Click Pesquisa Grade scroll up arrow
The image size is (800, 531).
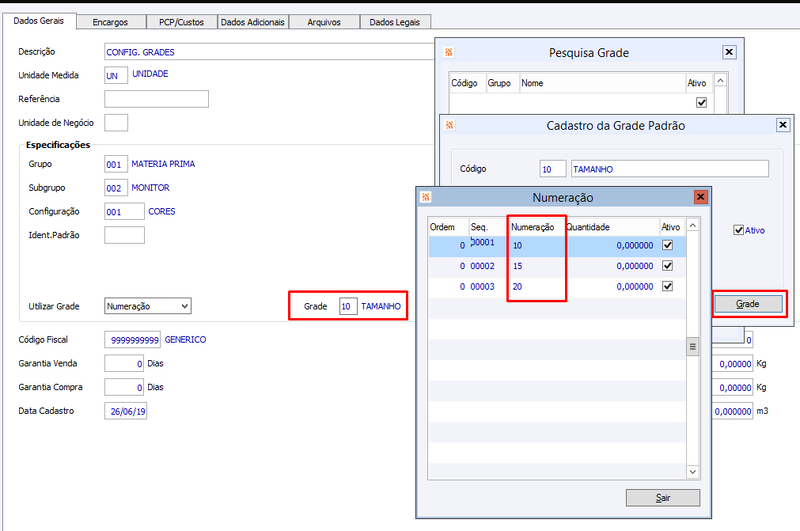pyautogui.click(x=720, y=81)
